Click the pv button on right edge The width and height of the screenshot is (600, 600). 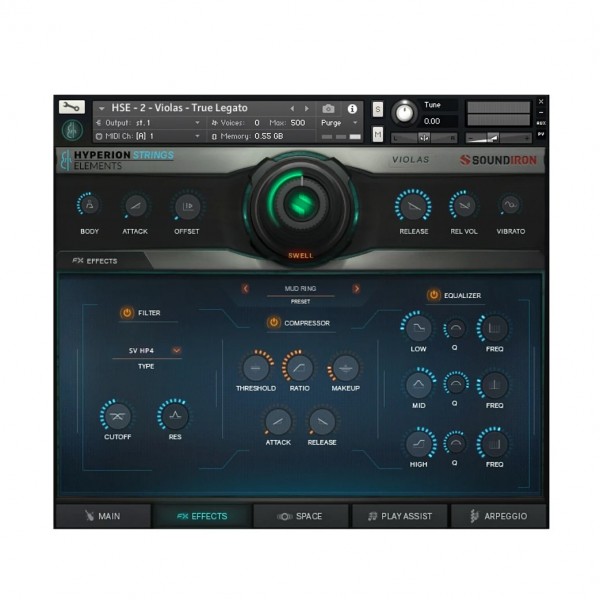pyautogui.click(x=541, y=134)
